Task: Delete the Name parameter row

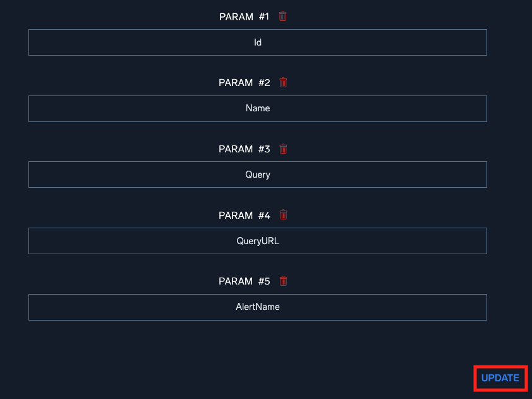Action: [284, 82]
